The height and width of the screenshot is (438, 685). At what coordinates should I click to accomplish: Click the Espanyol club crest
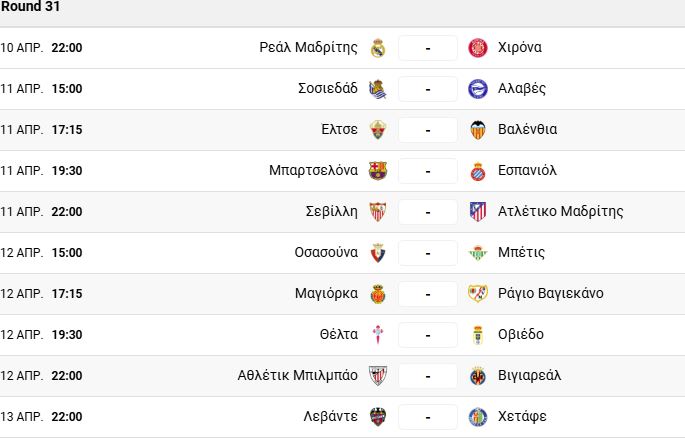[x=477, y=171]
